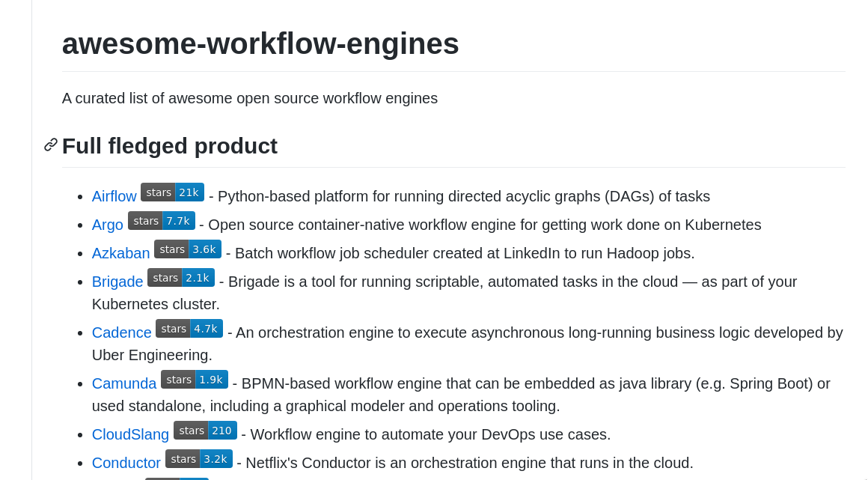Follow the Azkaban link
Image resolution: width=868 pixels, height=480 pixels.
coord(120,253)
